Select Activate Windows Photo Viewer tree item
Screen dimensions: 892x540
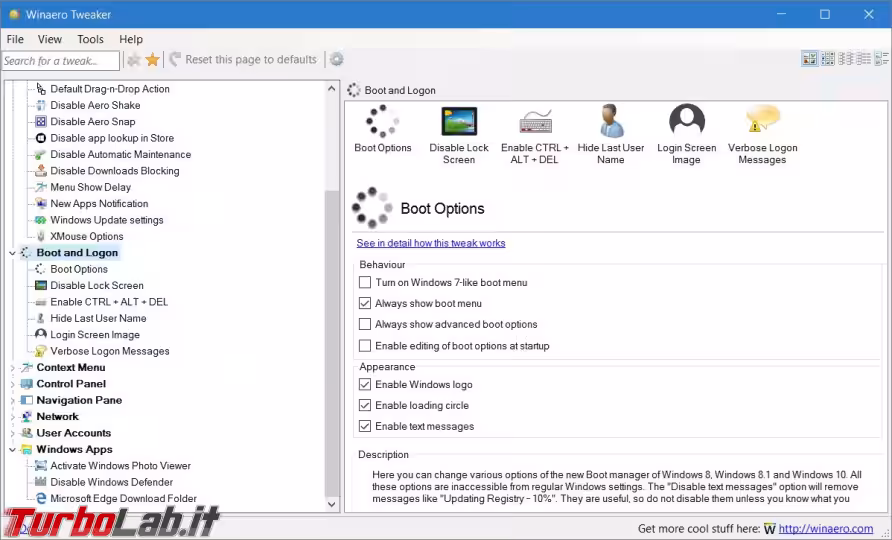click(120, 466)
